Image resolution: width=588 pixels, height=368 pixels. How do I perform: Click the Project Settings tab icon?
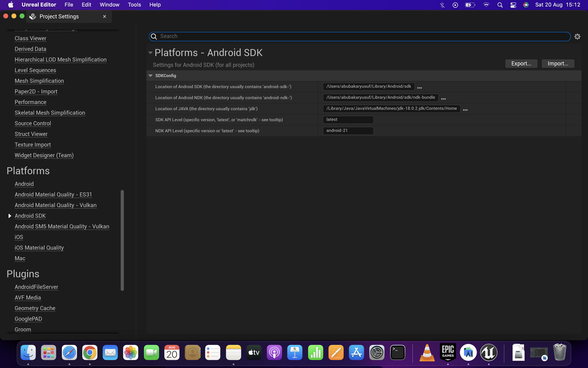click(32, 17)
